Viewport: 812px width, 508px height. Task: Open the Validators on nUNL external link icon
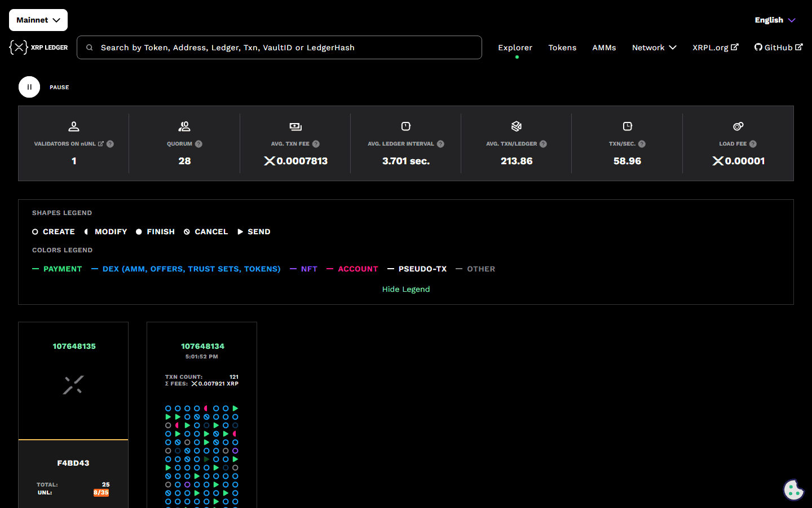101,144
